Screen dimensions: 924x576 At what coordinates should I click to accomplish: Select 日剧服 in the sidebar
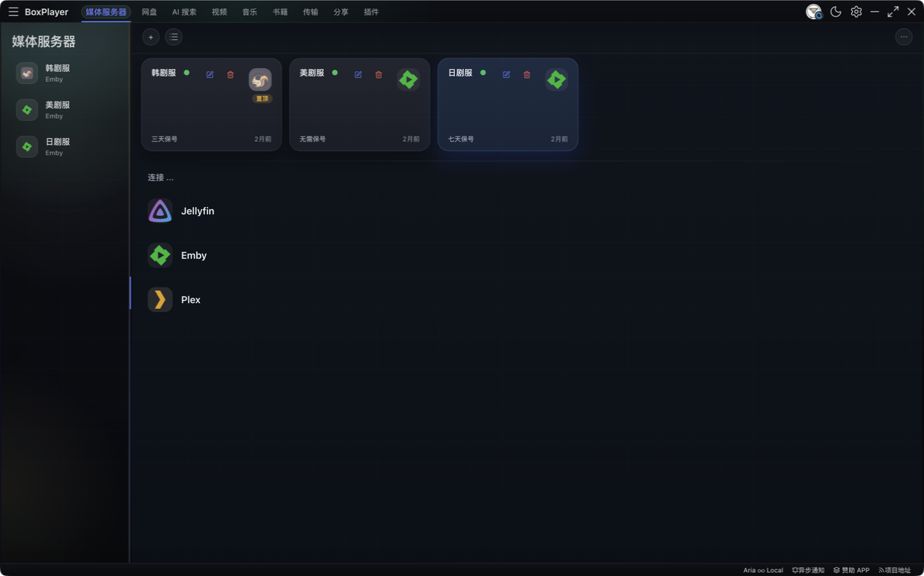tap(64, 146)
